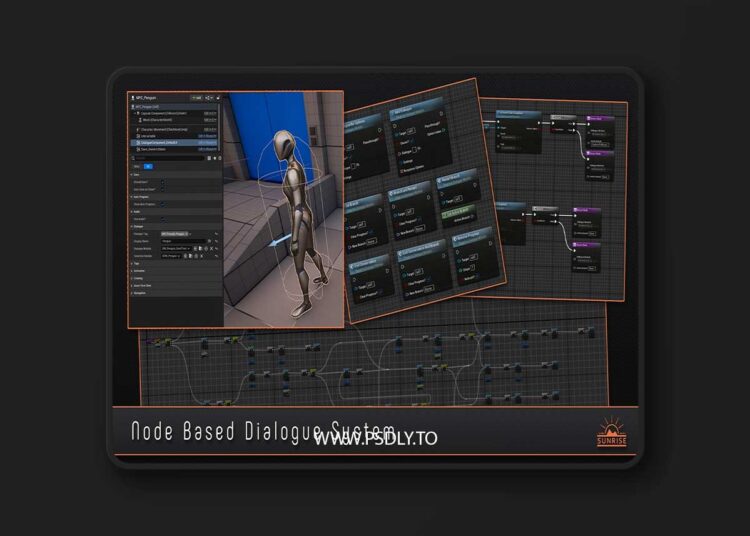Click the grid view icon beside details search

[x=211, y=158]
